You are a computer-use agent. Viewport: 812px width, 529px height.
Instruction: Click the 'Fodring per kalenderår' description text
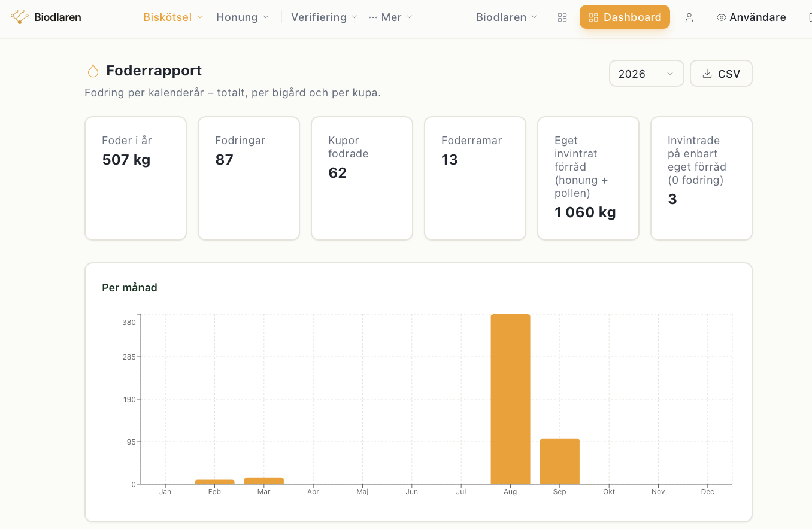click(233, 93)
